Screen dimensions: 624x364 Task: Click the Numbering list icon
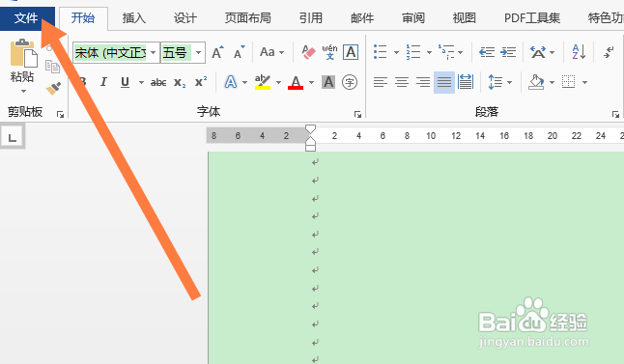pyautogui.click(x=413, y=52)
